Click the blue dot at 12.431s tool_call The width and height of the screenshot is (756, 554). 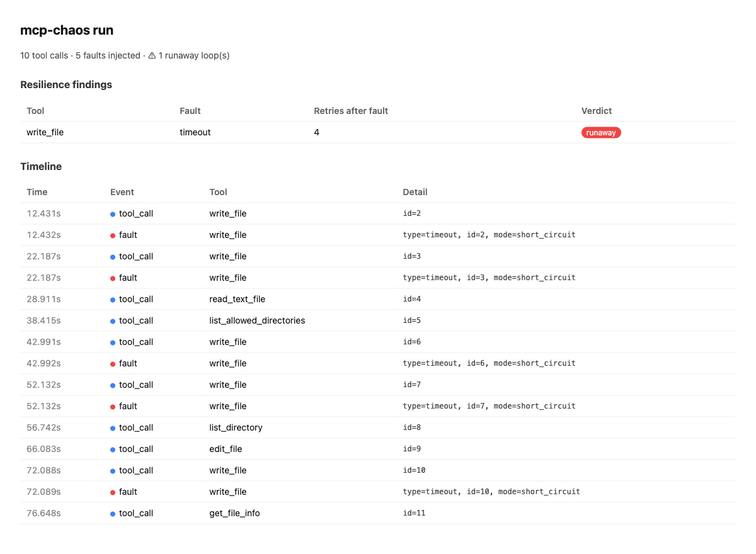tap(113, 214)
